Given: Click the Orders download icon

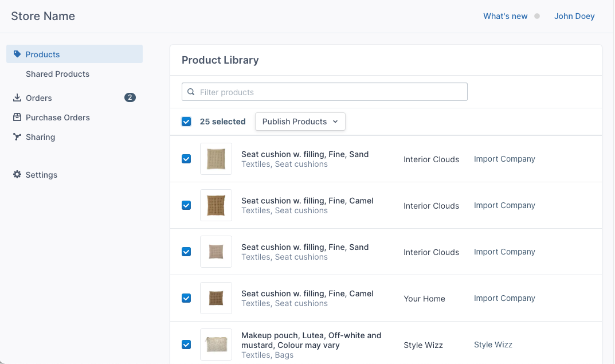Looking at the screenshot, I should click(17, 97).
